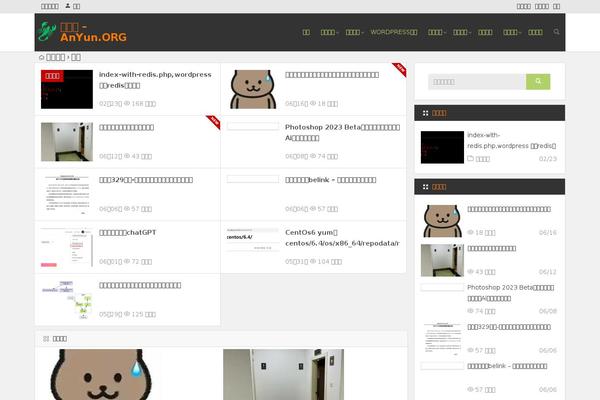Screen dimensions: 600x400
Task: Click the eye icon beside the 72 view count
Action: click(x=127, y=261)
